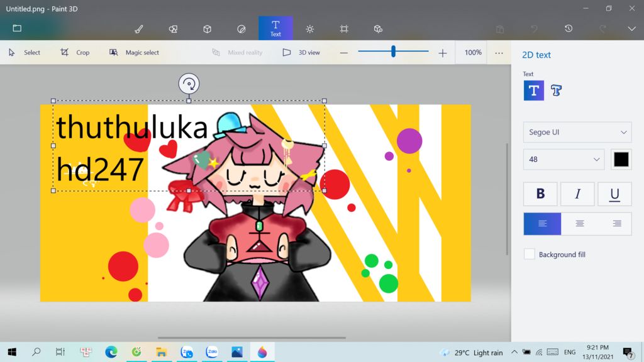Viewport: 644px width, 362px height.
Task: Click the Mixed reality button
Action: (236, 53)
